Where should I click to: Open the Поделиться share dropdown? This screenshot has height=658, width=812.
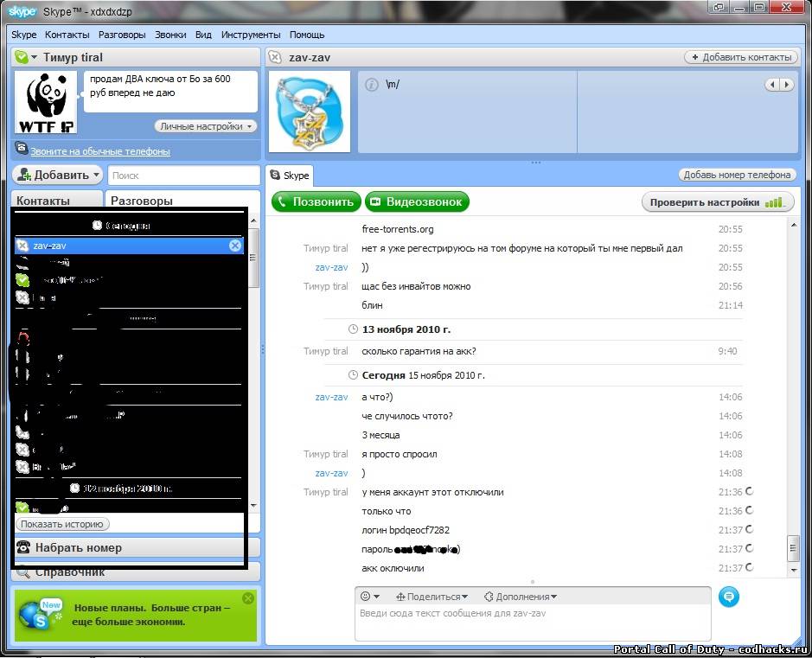432,597
